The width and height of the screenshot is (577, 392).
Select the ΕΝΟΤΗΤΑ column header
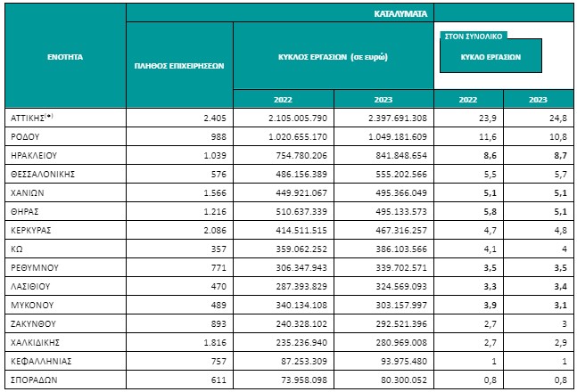(64, 55)
